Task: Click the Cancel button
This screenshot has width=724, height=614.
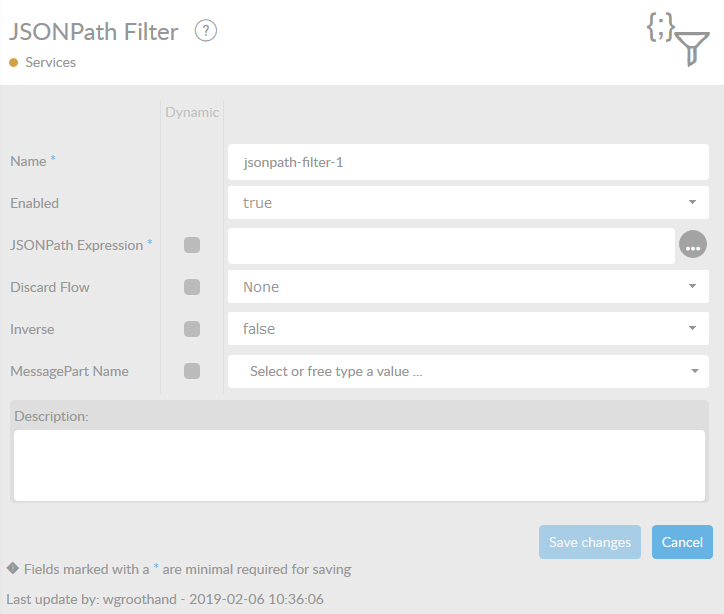Action: (682, 542)
